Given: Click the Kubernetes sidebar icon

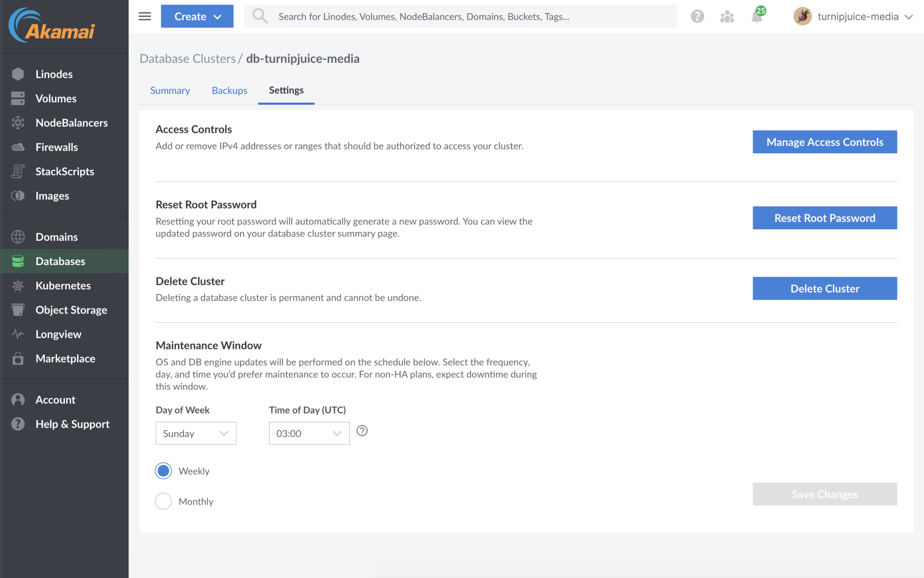Looking at the screenshot, I should (x=18, y=285).
